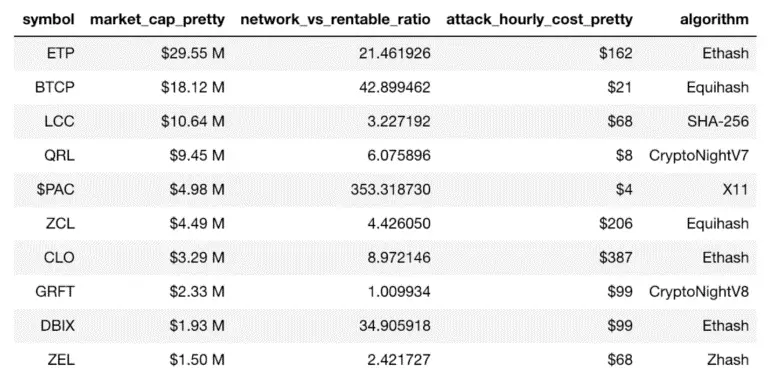The width and height of the screenshot is (768, 389).
Task: Select ratio value 3.227192
Action: pyautogui.click(x=399, y=121)
